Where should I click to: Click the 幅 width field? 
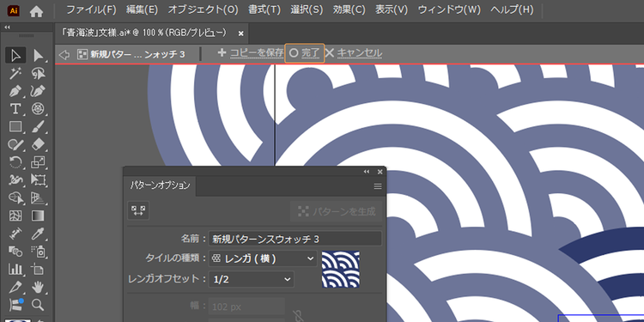click(x=246, y=307)
